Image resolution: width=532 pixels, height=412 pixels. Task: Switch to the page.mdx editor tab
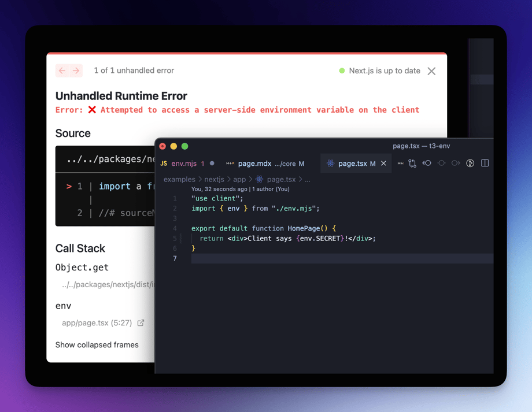(254, 164)
